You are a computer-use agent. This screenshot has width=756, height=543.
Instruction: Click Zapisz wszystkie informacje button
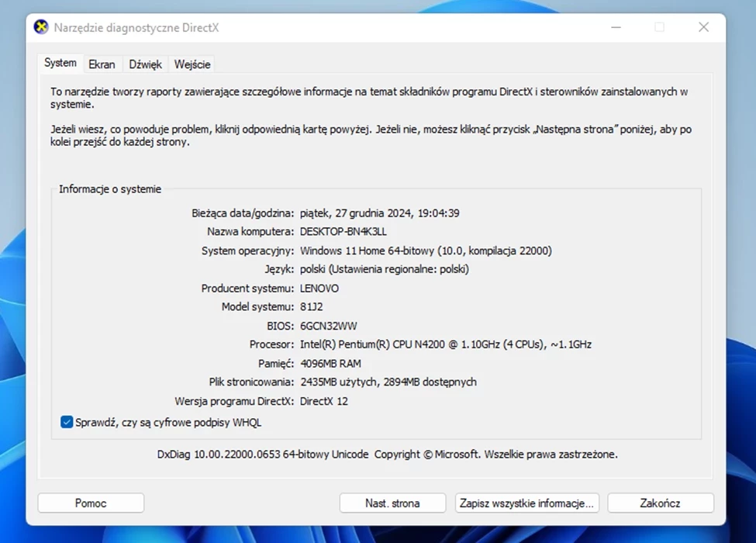click(x=526, y=503)
